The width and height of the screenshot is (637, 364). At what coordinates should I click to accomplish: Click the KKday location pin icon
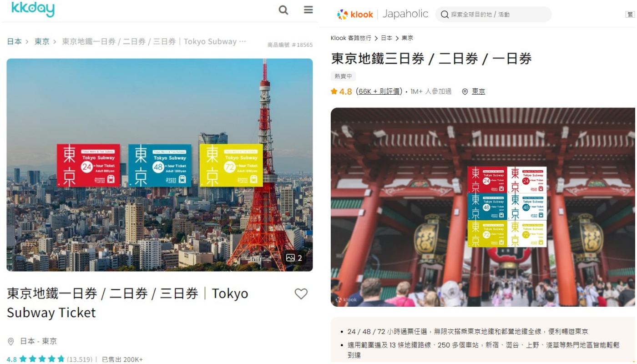[x=11, y=341]
